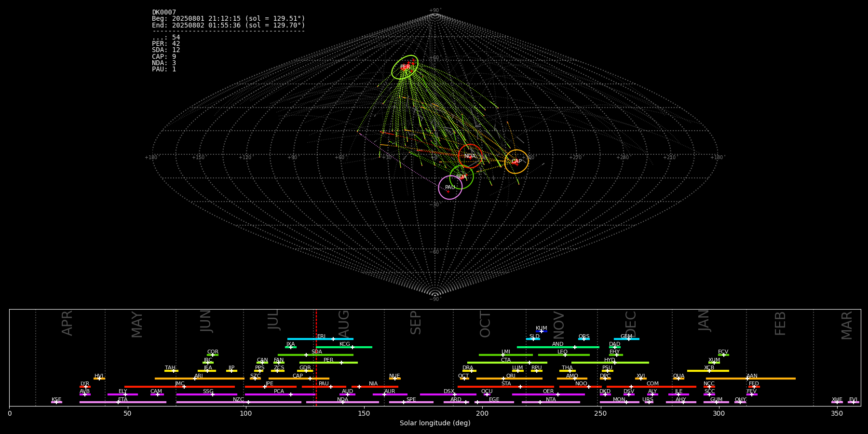Select the 'End: 20250802 01:55:36' line
The height and width of the screenshot is (434, 868).
pos(229,25)
